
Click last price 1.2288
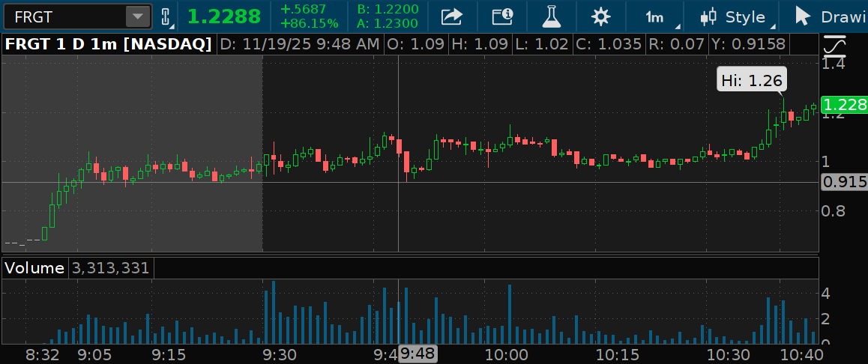pos(224,17)
